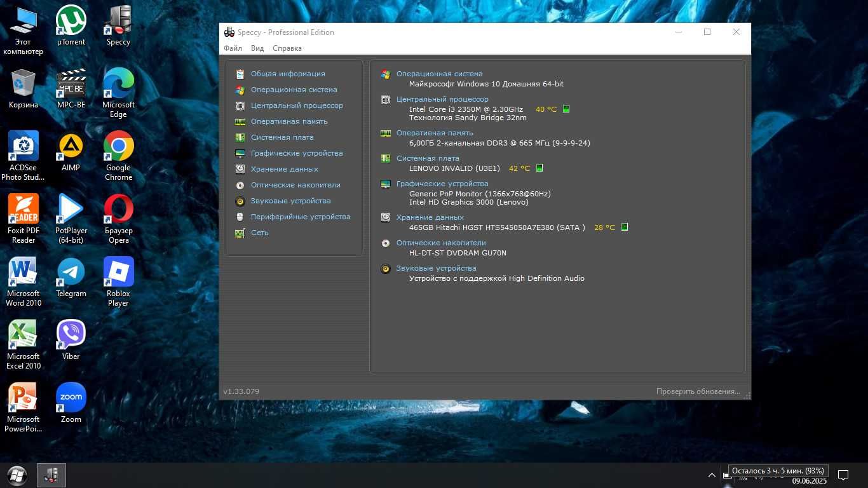The image size is (868, 488).
Task: Click the 09.06.2025 date in the taskbar
Action: tap(809, 481)
